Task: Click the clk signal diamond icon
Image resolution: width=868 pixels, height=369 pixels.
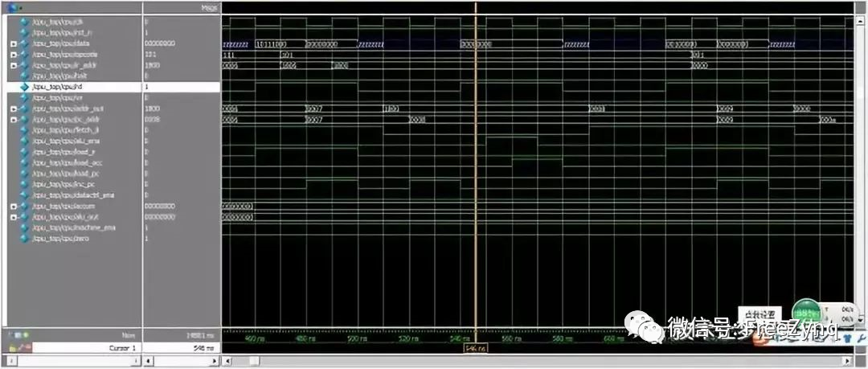Action: (24, 21)
